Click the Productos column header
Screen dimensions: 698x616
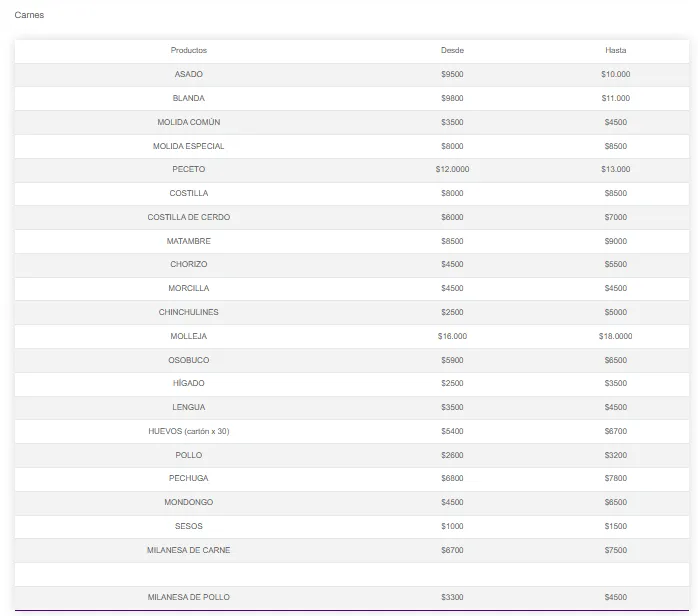pyautogui.click(x=188, y=50)
